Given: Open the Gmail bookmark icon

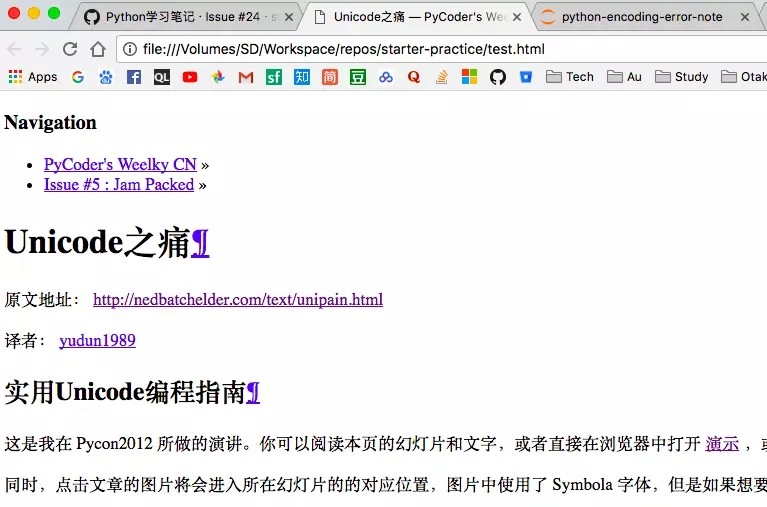Looking at the screenshot, I should click(246, 77).
